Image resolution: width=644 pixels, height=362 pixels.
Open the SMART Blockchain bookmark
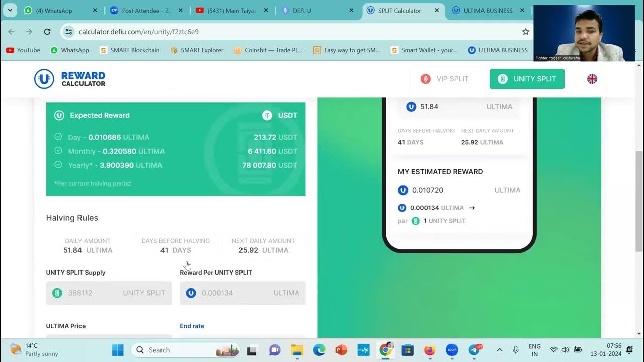pyautogui.click(x=130, y=50)
